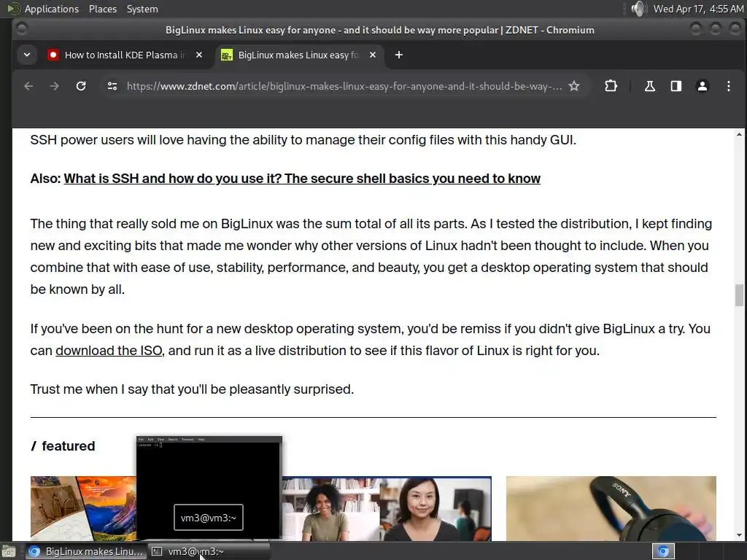This screenshot has width=747, height=560.
Task: Switch to vm3@vm3:~ terminal taskbar button
Action: coord(209,551)
